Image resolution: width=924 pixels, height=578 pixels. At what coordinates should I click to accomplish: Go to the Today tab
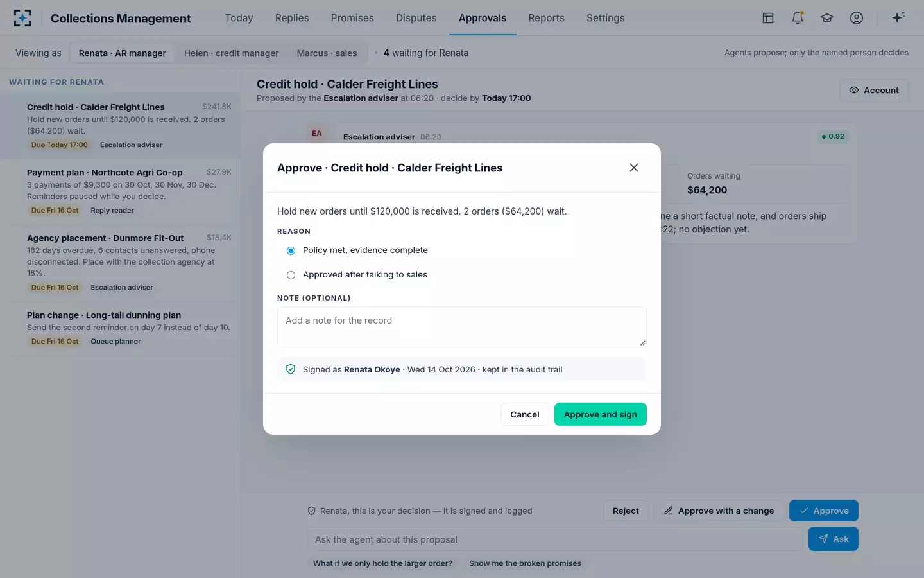239,18
